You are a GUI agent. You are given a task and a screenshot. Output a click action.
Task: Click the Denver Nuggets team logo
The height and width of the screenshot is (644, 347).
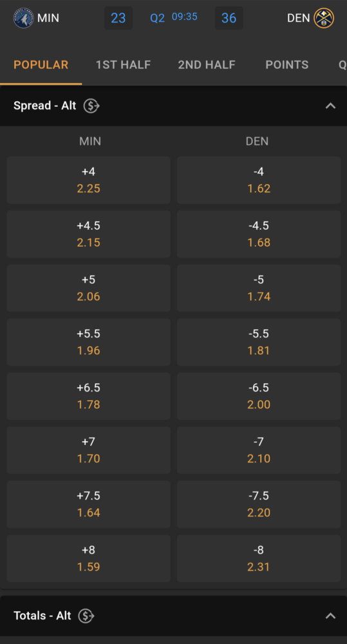[x=324, y=18]
